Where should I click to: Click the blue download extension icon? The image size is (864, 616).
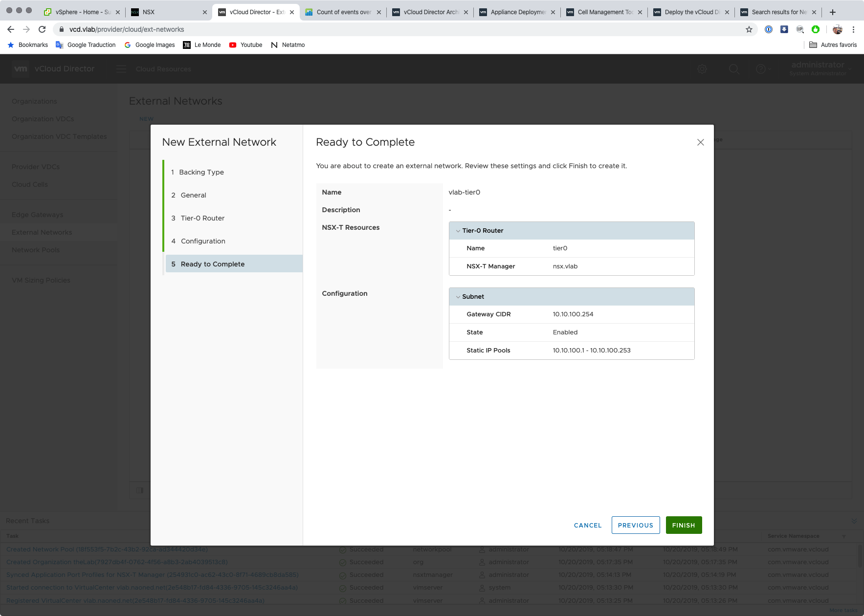[784, 29]
